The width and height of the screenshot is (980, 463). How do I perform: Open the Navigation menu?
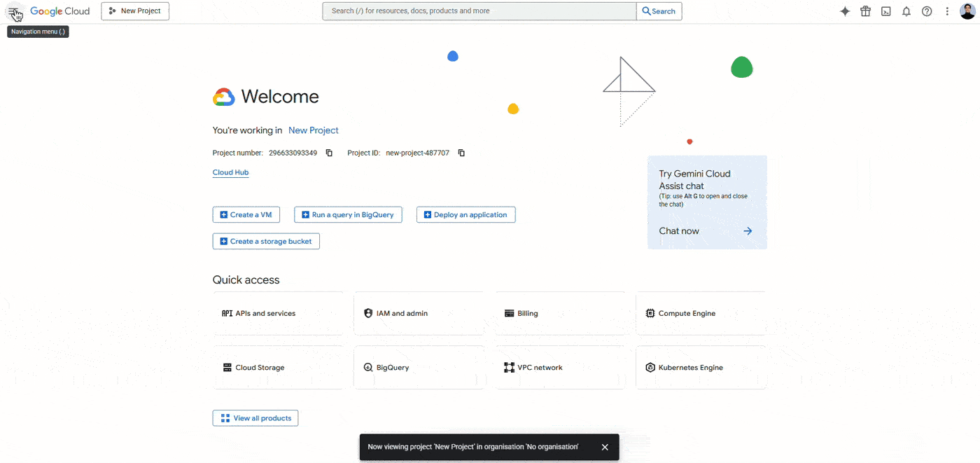pyautogui.click(x=14, y=11)
